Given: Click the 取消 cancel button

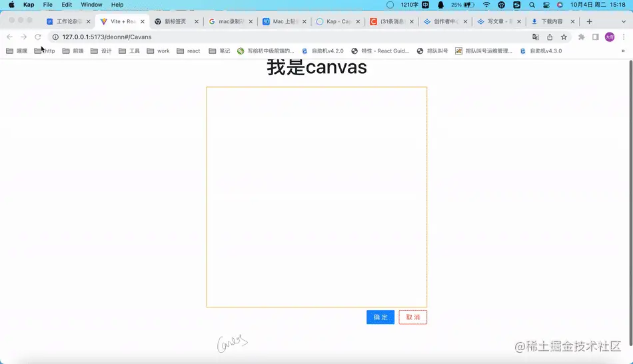Looking at the screenshot, I should coord(412,317).
